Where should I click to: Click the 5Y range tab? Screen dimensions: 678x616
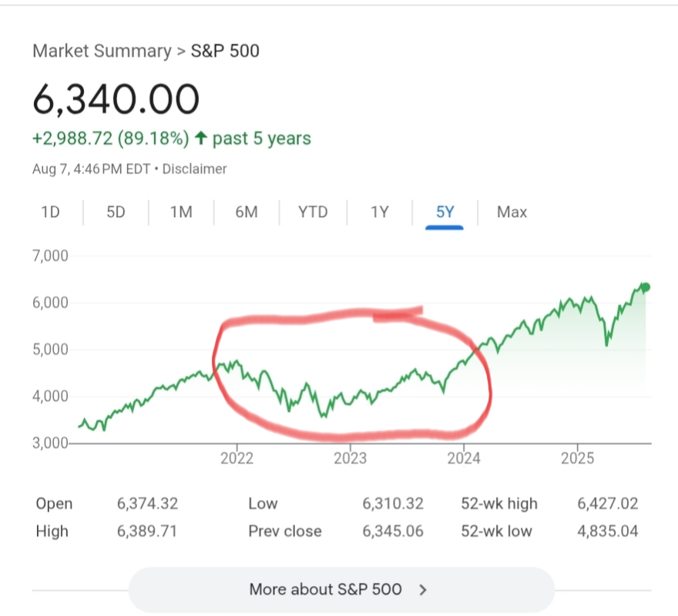click(445, 212)
